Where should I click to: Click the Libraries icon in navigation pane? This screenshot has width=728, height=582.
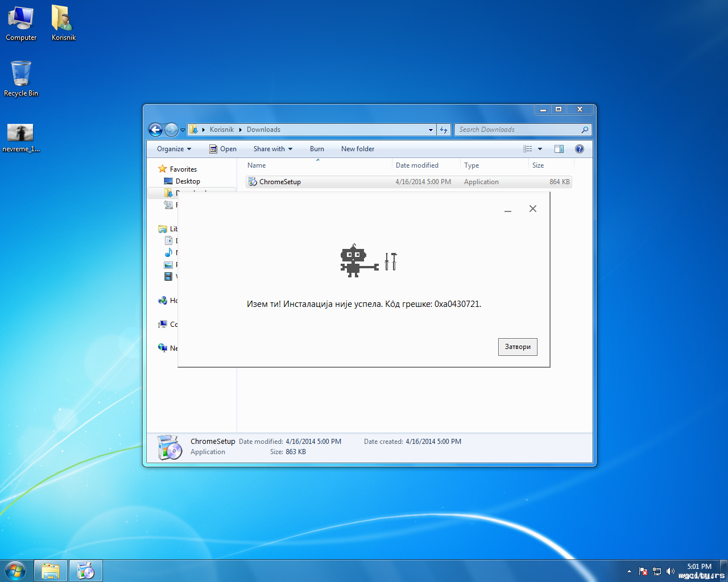coord(163,229)
